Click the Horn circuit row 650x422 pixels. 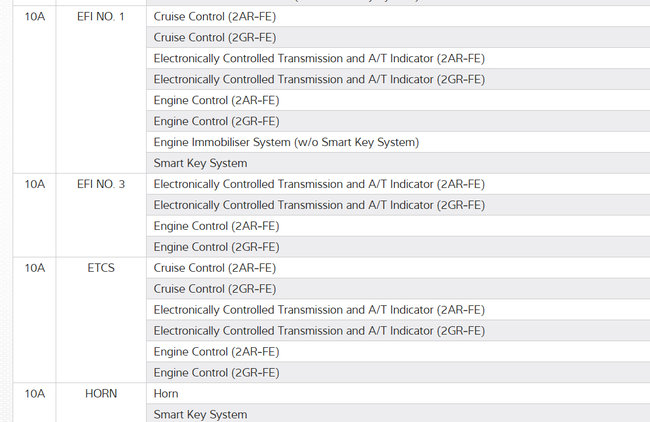click(x=166, y=394)
